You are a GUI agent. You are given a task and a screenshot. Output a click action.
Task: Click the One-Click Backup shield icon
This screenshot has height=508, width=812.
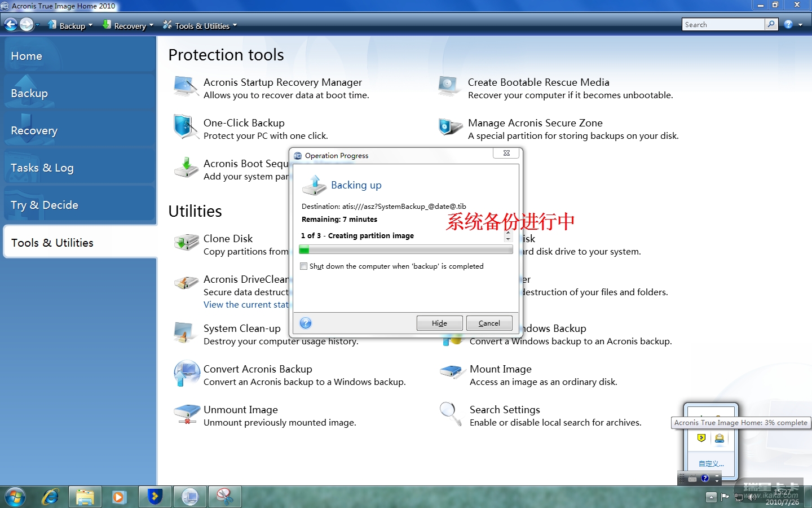[186, 127]
